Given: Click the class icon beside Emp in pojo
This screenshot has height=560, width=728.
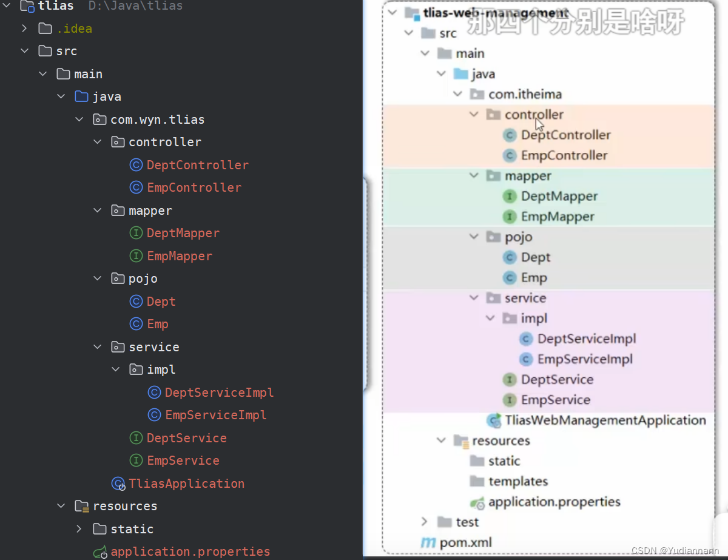Looking at the screenshot, I should pos(136,323).
